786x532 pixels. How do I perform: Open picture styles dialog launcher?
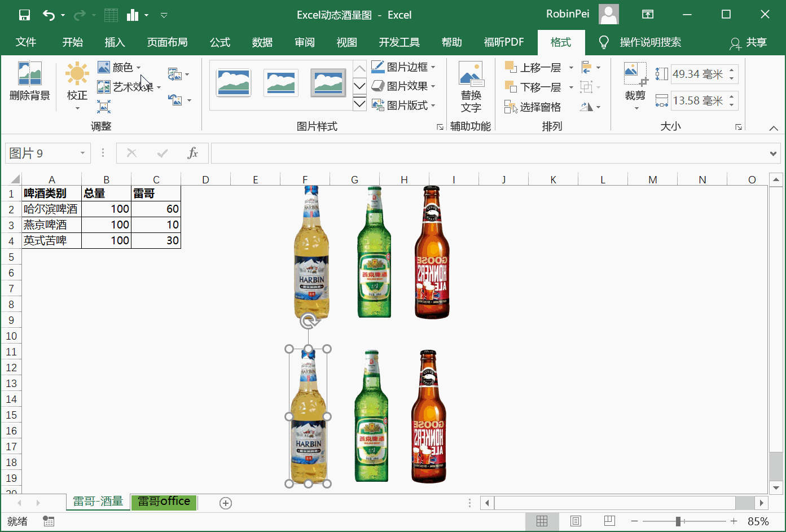point(440,127)
